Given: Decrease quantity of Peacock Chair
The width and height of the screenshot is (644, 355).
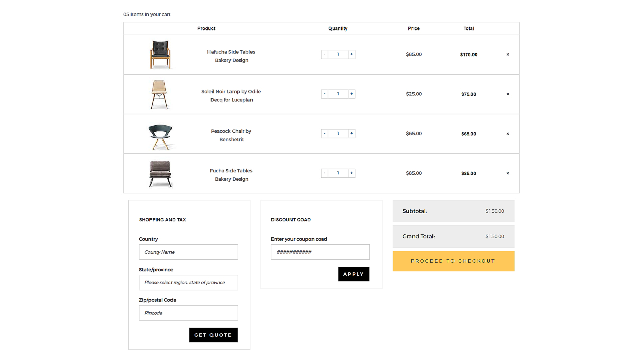Looking at the screenshot, I should click(324, 134).
